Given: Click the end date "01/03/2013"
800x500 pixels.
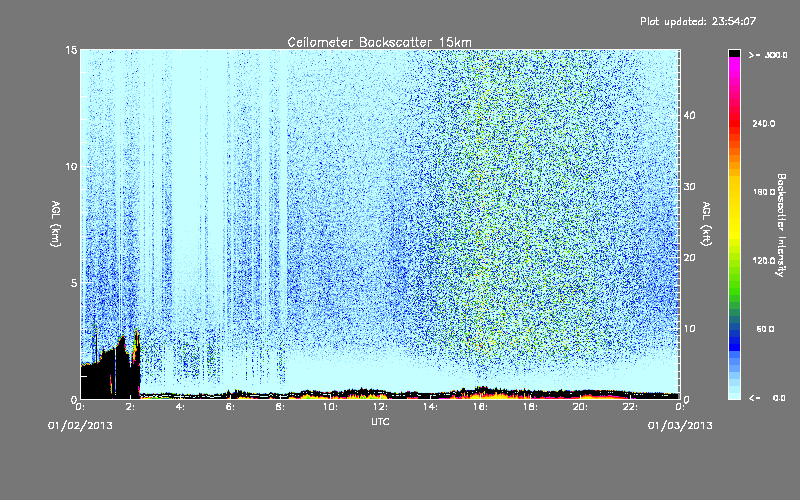Looking at the screenshot, I should point(680,426).
